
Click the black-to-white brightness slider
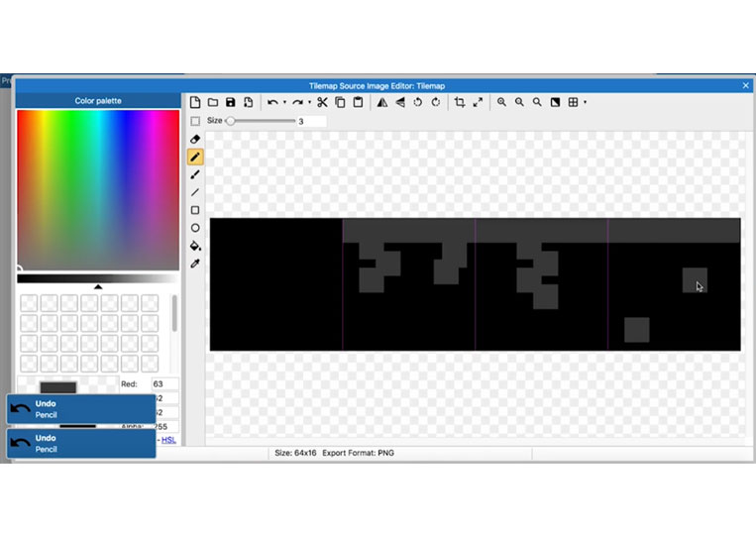tap(98, 278)
